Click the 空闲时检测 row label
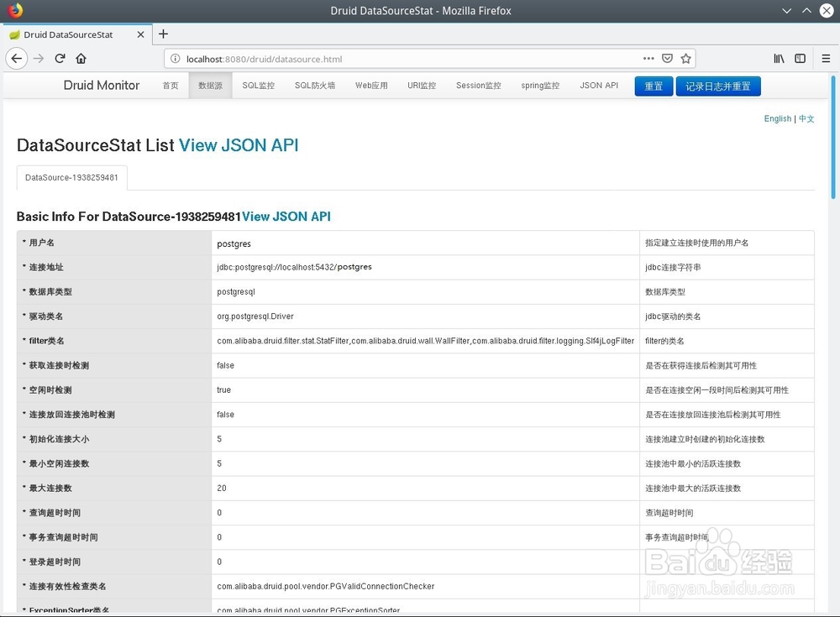The width and height of the screenshot is (840, 617). [x=50, y=390]
